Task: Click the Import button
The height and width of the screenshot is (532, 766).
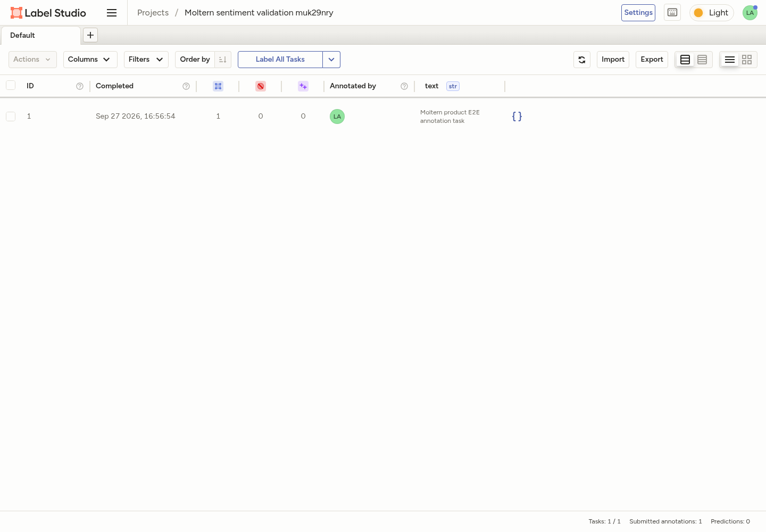Action: pyautogui.click(x=613, y=60)
